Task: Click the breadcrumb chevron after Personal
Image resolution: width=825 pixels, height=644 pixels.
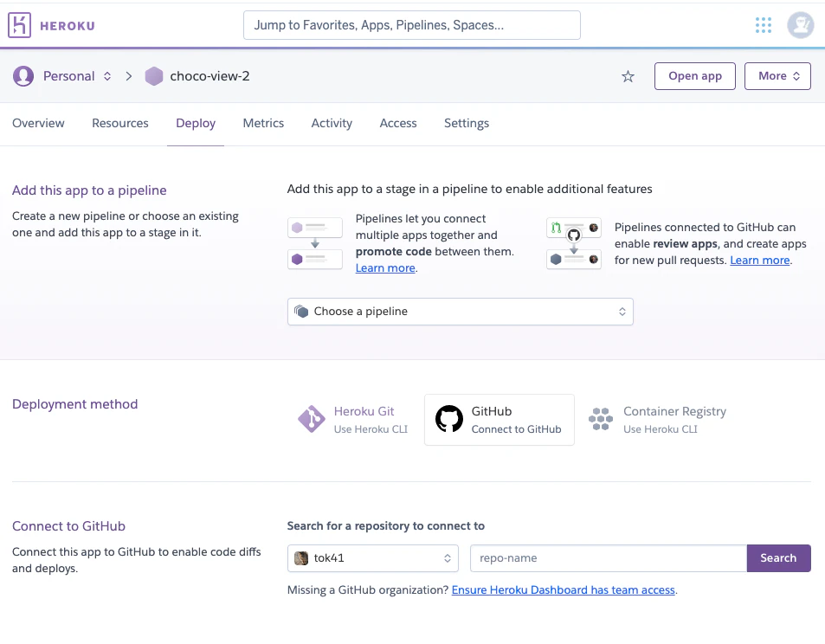Action: point(129,76)
